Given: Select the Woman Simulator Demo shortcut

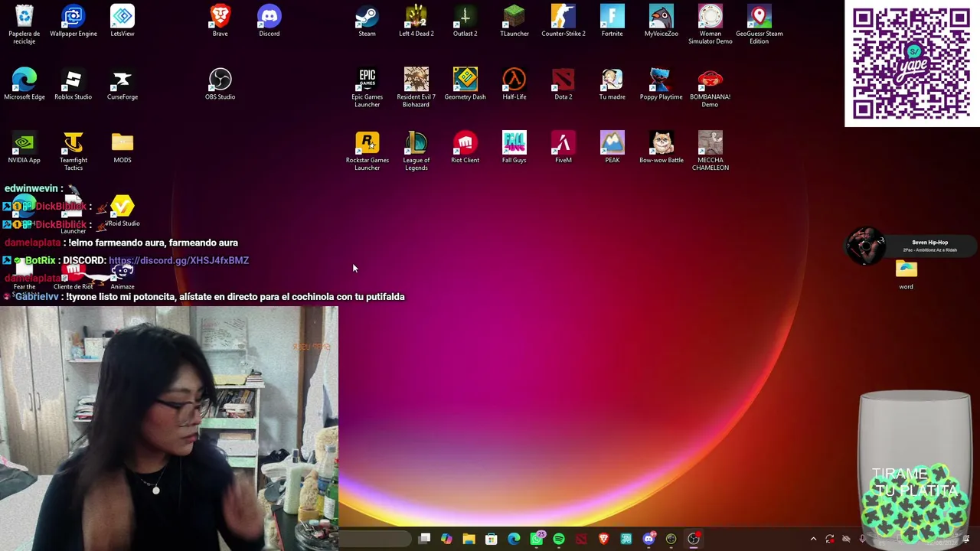Looking at the screenshot, I should 710,24.
